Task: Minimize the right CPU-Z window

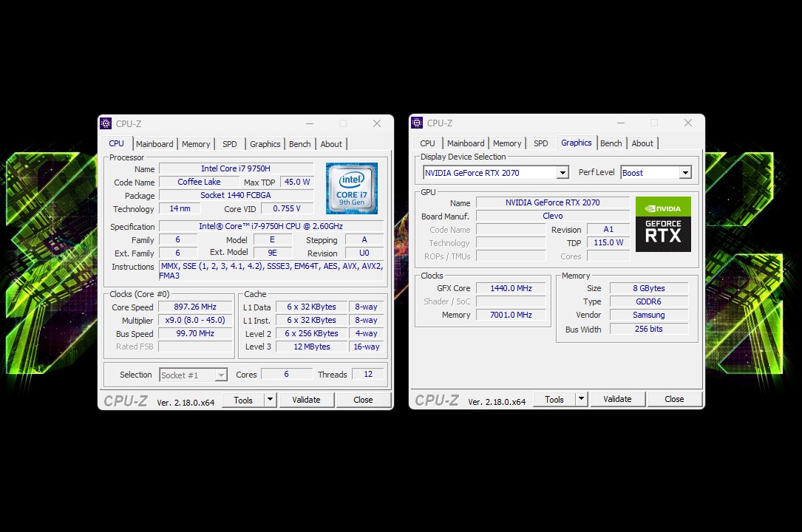Action: [620, 123]
